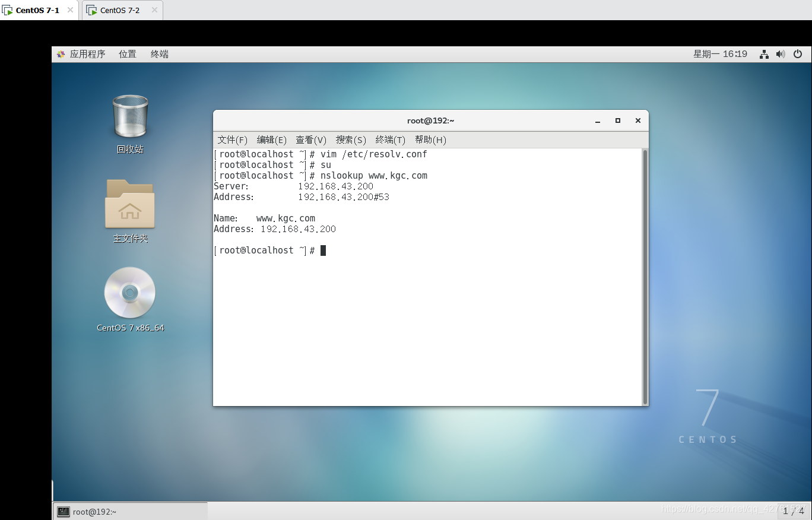
Task: Click the network status icon in top panel
Action: pyautogui.click(x=764, y=53)
